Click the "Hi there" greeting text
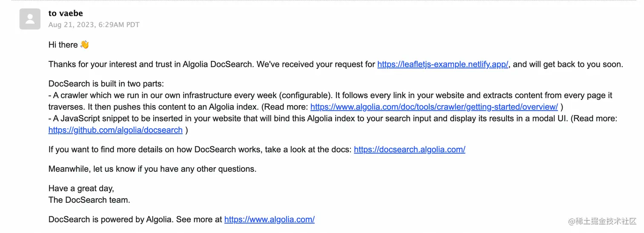 pos(63,45)
